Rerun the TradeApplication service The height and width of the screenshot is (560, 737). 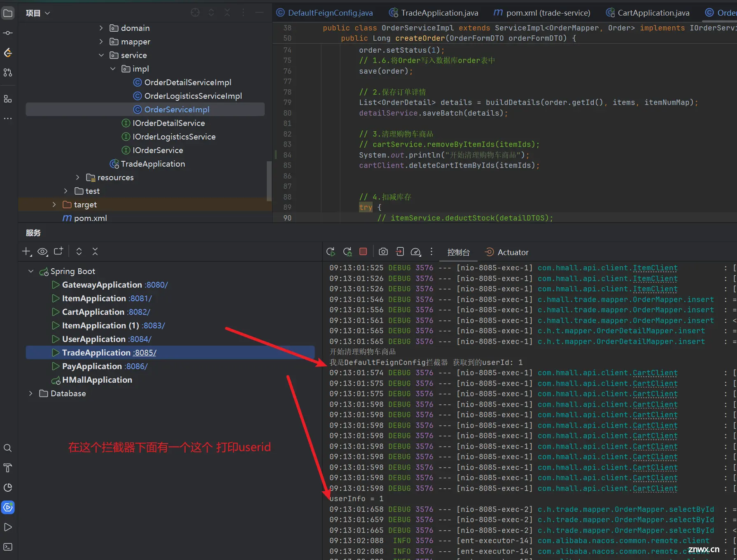(x=331, y=252)
